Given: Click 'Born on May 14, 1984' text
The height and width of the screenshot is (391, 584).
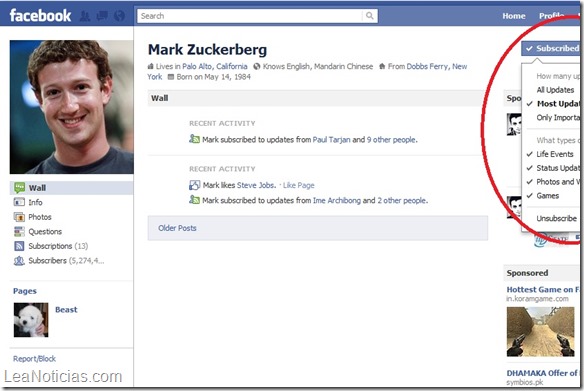Looking at the screenshot, I should pos(213,77).
